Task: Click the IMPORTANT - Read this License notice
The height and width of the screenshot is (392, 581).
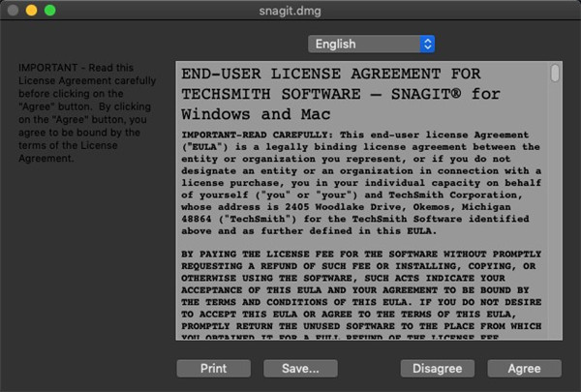Action: point(87,113)
